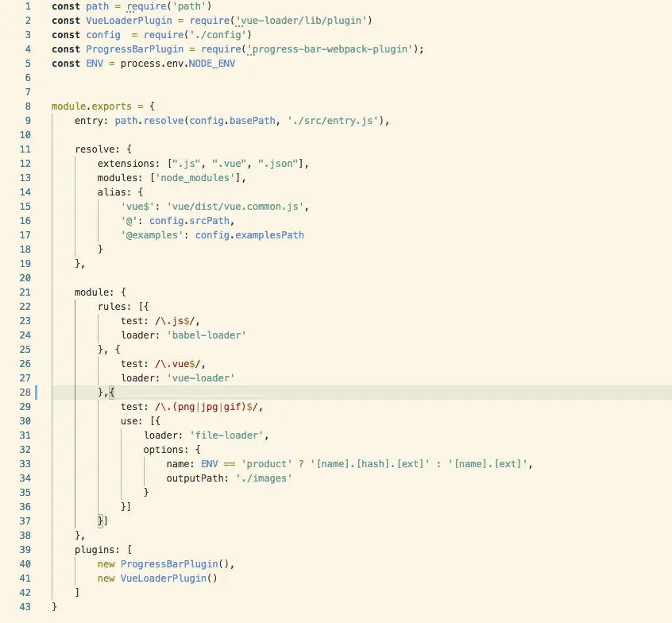Click 'config.basePath' on line 9
The image size is (672, 623).
(232, 121)
